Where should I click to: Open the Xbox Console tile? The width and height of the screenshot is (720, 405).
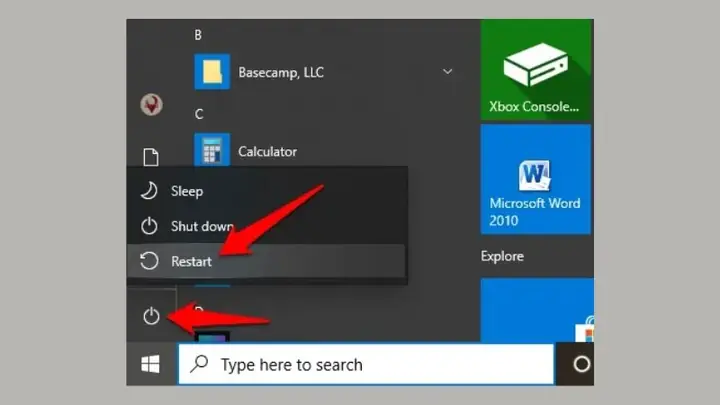536,70
